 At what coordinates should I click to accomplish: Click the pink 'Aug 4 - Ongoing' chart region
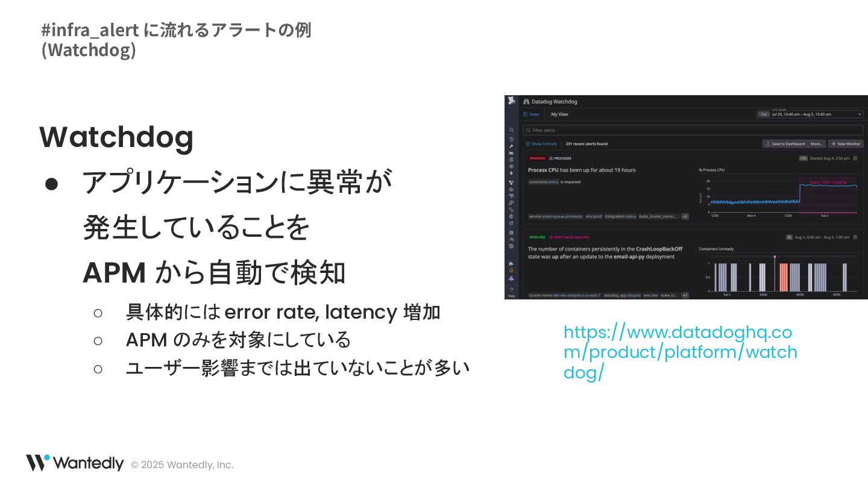pos(828,195)
